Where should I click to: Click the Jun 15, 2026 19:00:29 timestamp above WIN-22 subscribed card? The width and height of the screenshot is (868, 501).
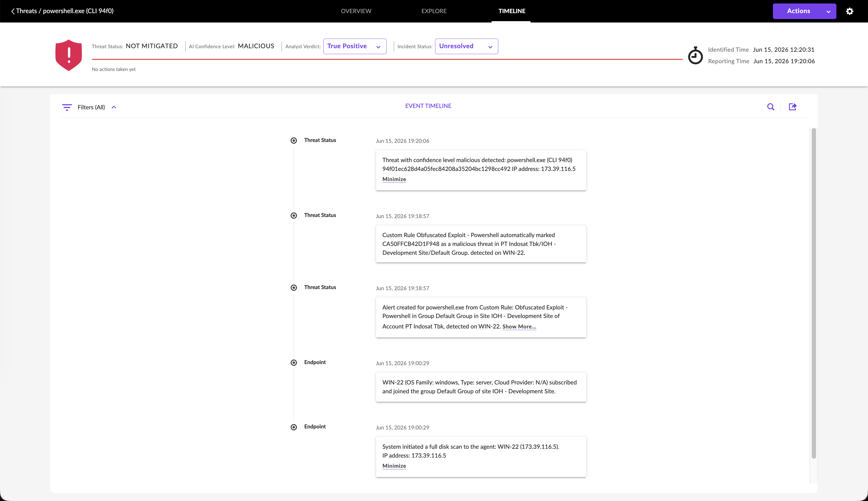click(402, 363)
